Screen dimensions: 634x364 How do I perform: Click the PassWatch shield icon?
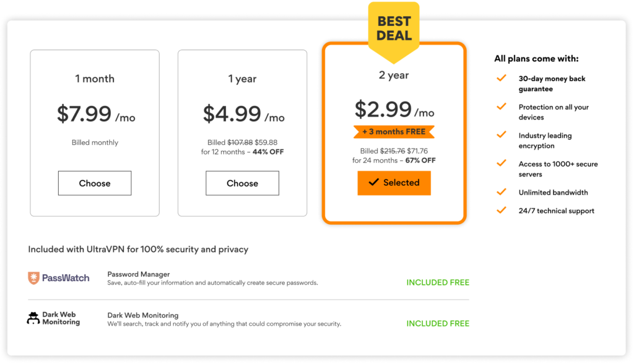tap(33, 278)
